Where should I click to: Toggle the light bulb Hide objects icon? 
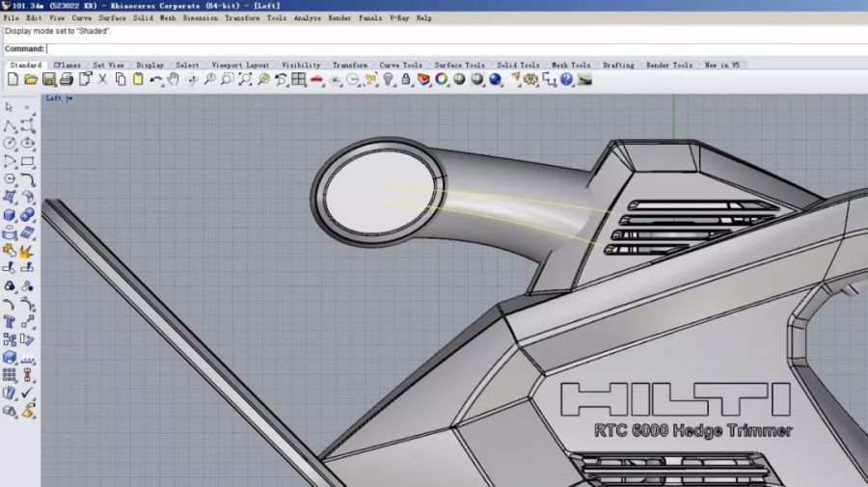point(389,80)
